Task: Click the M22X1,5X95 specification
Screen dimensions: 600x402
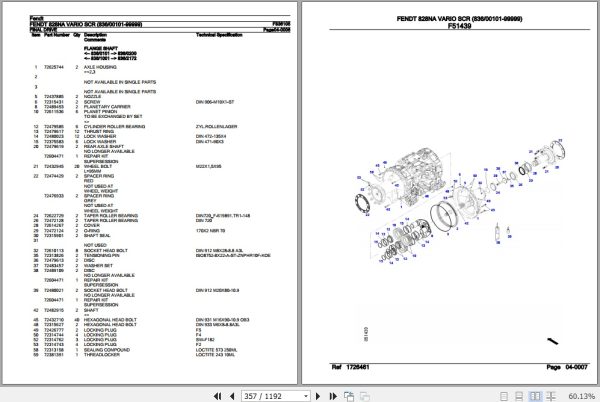Action: pyautogui.click(x=209, y=166)
